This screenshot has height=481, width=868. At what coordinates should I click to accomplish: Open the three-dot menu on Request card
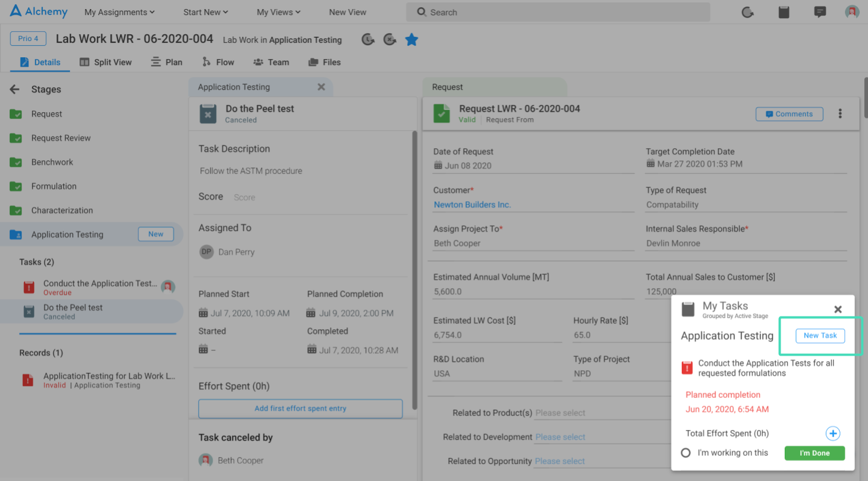[840, 113]
